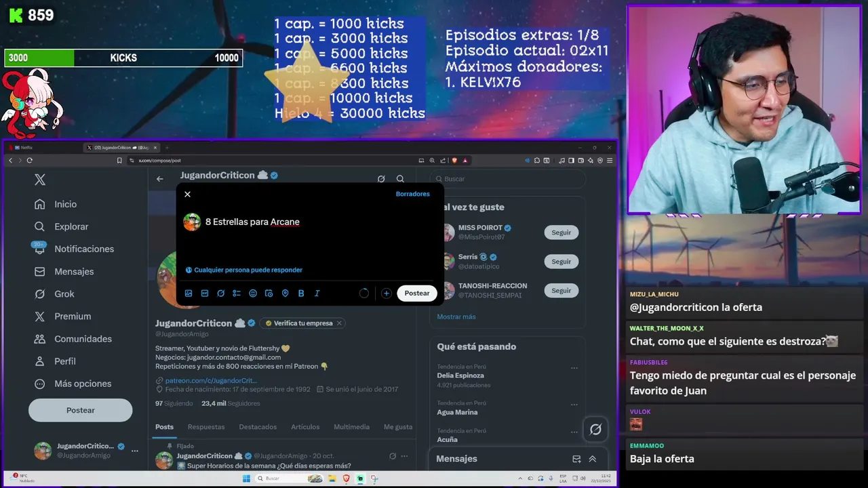Image resolution: width=868 pixels, height=488 pixels.
Task: Reload the page in the browser
Action: pyautogui.click(x=29, y=161)
